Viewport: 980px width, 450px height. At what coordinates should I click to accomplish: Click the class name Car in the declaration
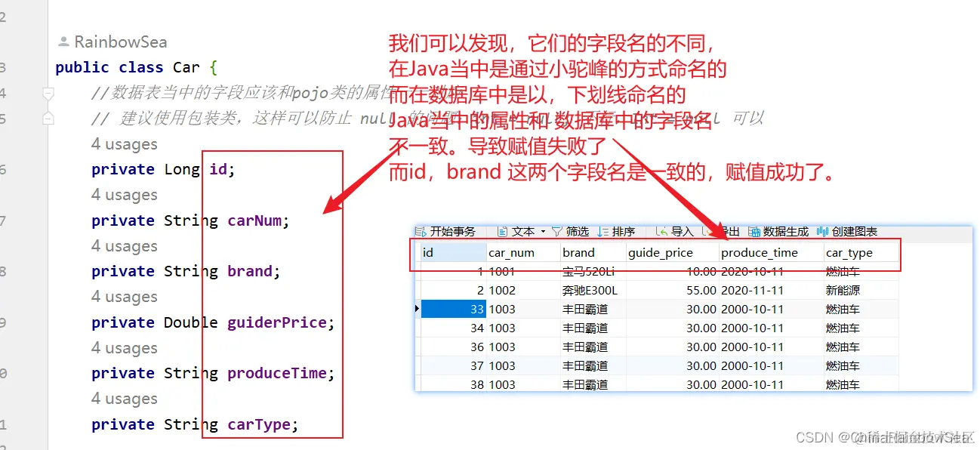[x=186, y=67]
